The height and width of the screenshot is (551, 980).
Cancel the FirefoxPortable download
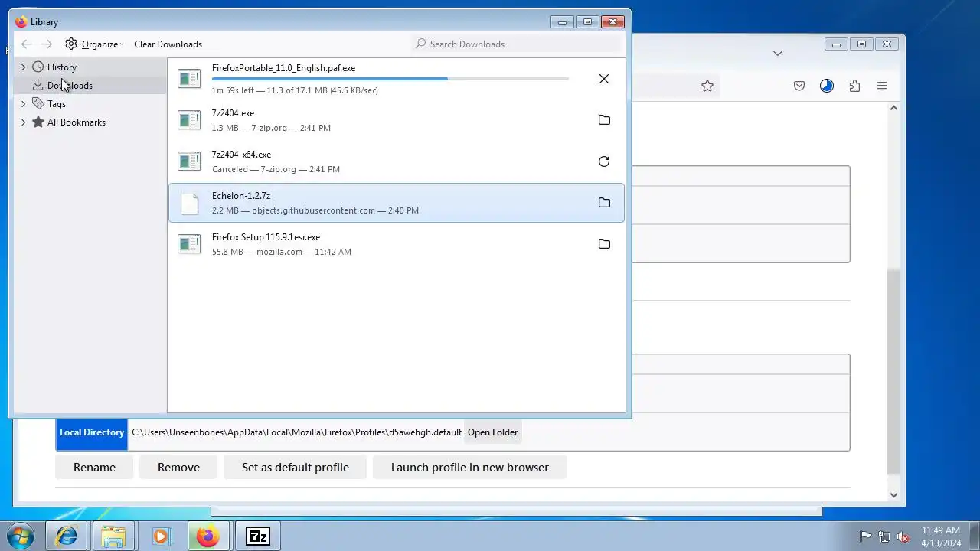pyautogui.click(x=604, y=79)
